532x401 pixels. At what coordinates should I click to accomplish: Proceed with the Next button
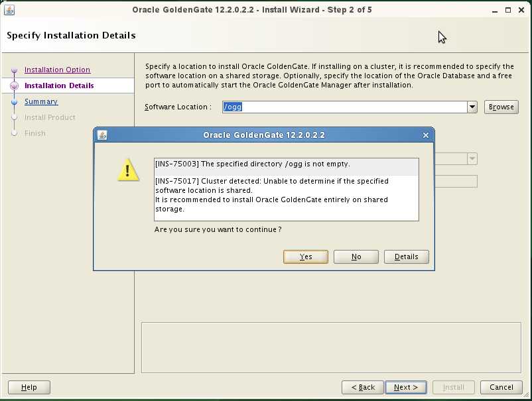(x=406, y=387)
